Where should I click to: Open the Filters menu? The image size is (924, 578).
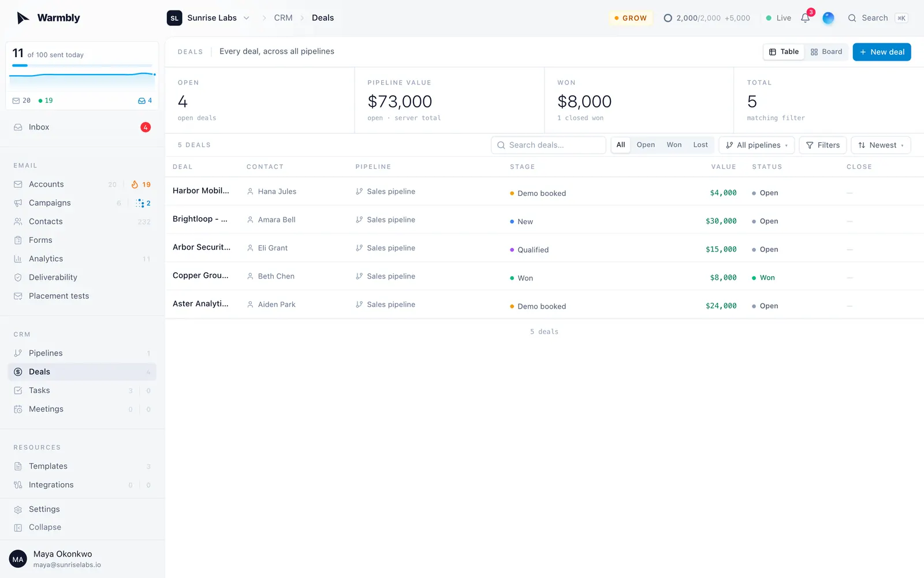(x=823, y=145)
